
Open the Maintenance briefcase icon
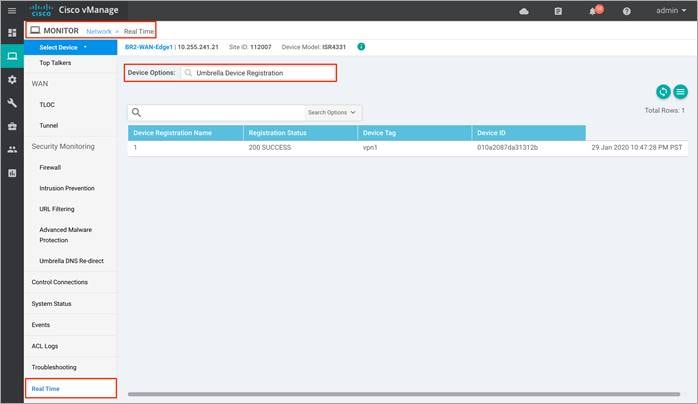click(12, 126)
